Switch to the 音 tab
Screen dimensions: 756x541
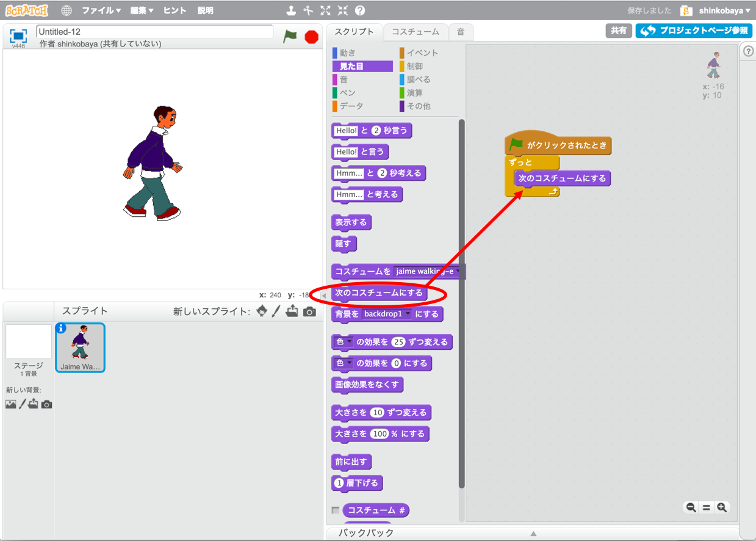pyautogui.click(x=461, y=32)
